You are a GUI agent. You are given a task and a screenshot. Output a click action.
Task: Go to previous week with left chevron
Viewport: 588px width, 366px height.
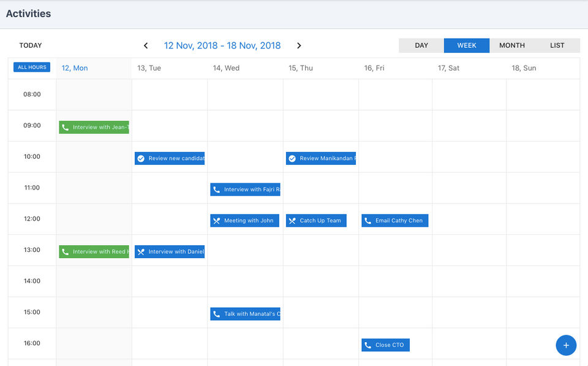(x=146, y=45)
